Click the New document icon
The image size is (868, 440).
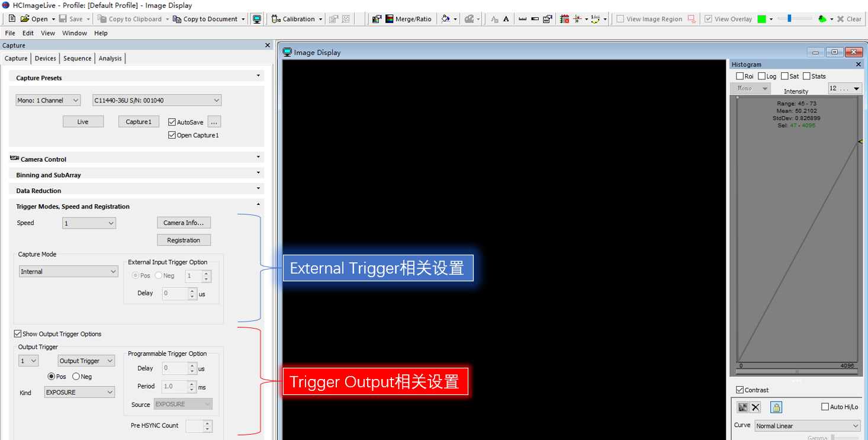[12, 19]
